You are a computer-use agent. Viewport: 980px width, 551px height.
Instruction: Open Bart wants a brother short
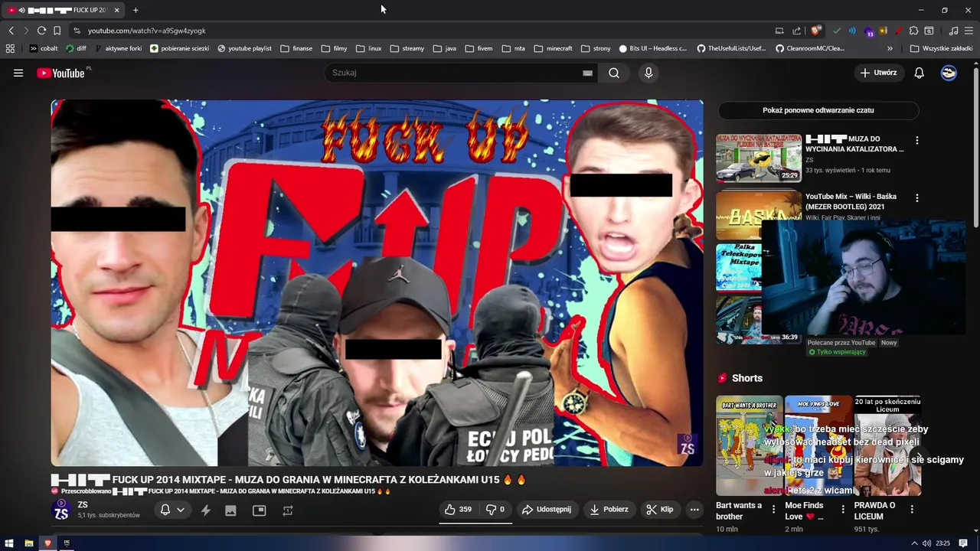(x=750, y=445)
